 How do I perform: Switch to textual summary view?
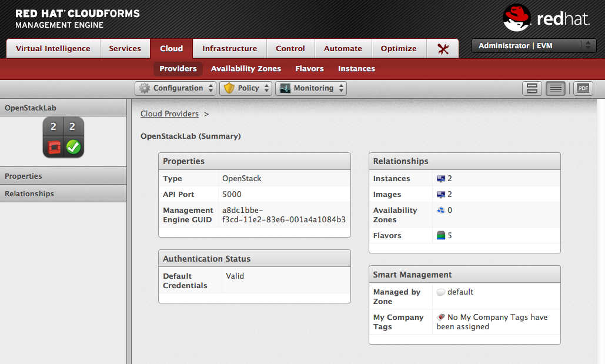point(556,88)
